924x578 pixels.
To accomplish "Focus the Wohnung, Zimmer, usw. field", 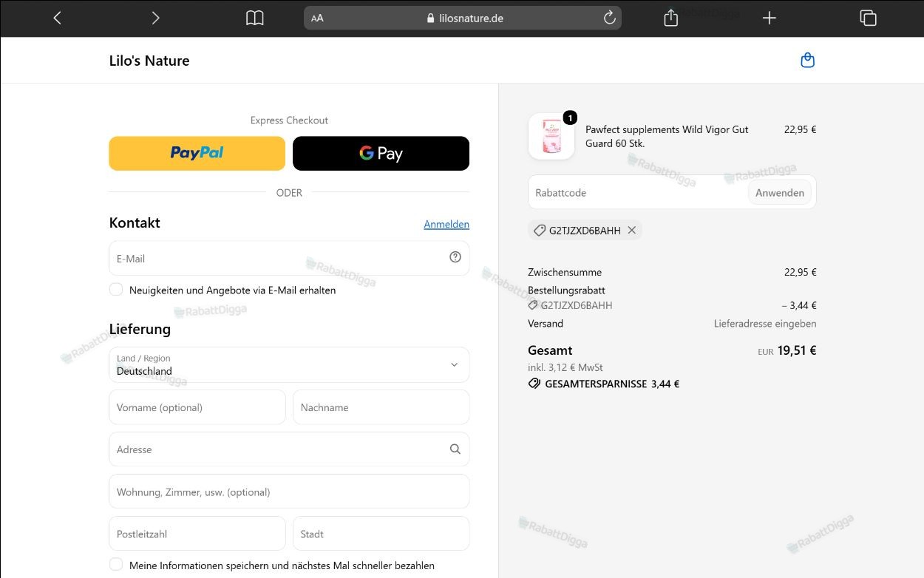I will (289, 492).
